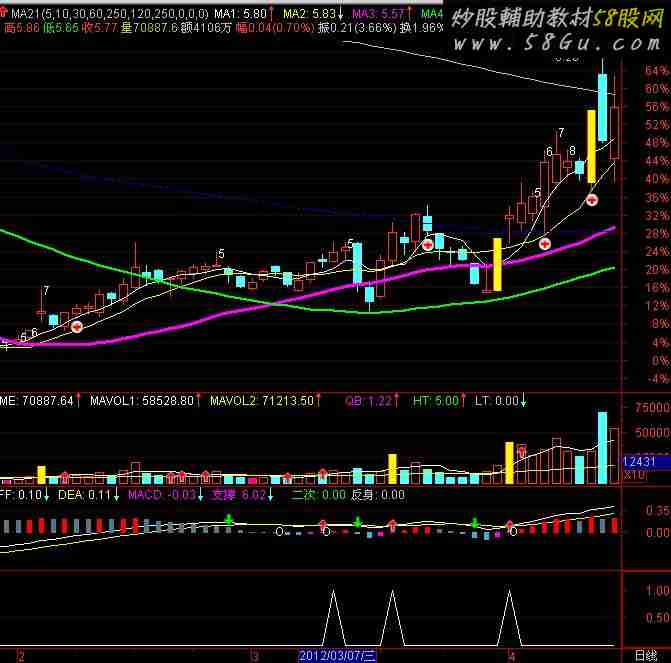
Task: Click the 二次: 0.00 label
Action: click(x=318, y=495)
